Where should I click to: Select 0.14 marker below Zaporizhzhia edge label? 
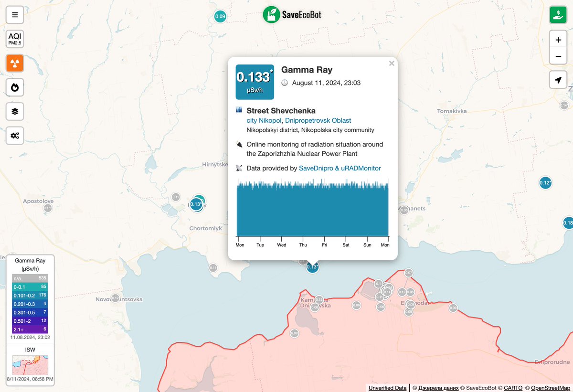[x=564, y=105]
